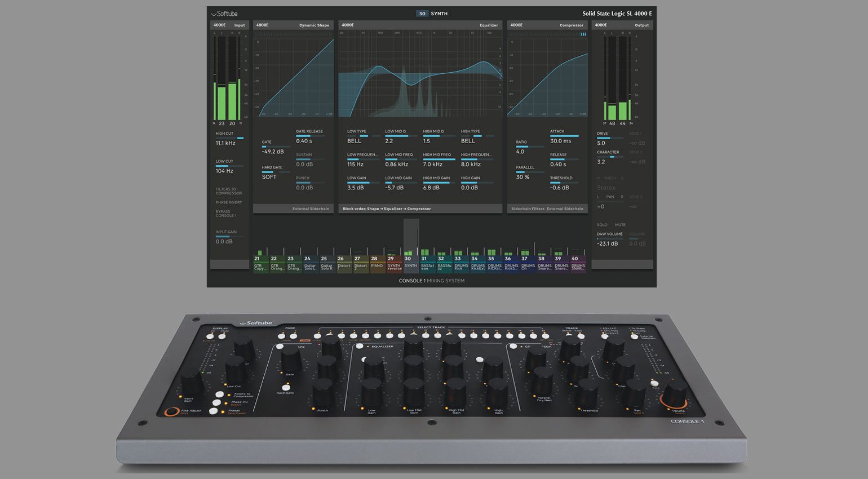The image size is (868, 479).
Task: Adjust the Sustain slider
Action: click(310, 160)
